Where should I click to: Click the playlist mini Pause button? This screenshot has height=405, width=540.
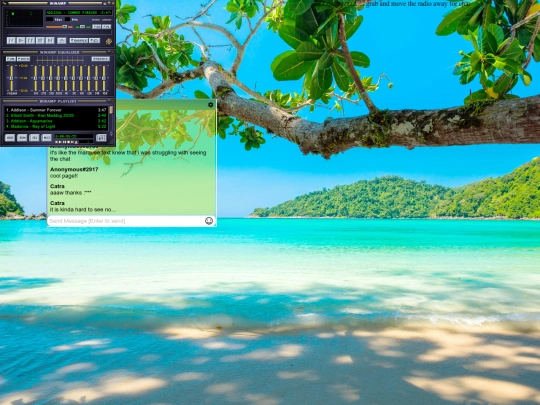tap(64, 142)
